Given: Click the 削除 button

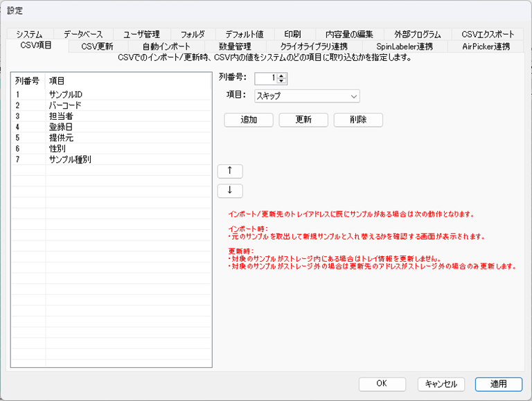Looking at the screenshot, I should (357, 119).
